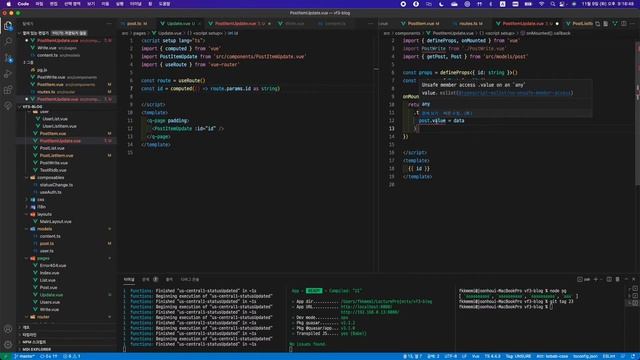Screen dimensions: 640x360
Task: Open the localhost:8080 App URL link
Action: [366, 307]
